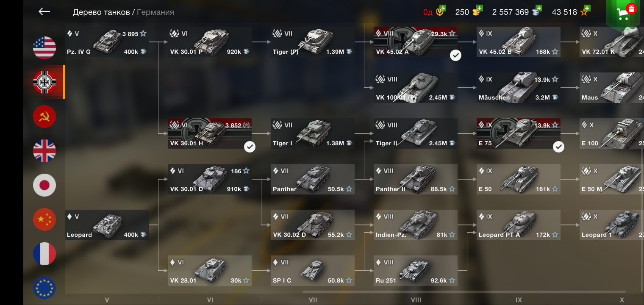Screen dimensions: 644x305
Task: Add credits via plus next to 2 557 369
Action: tap(539, 8)
